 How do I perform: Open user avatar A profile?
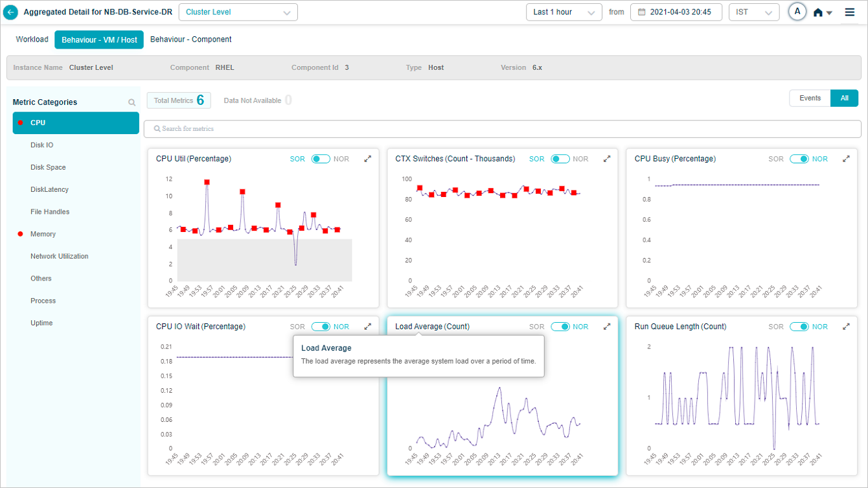pos(797,12)
